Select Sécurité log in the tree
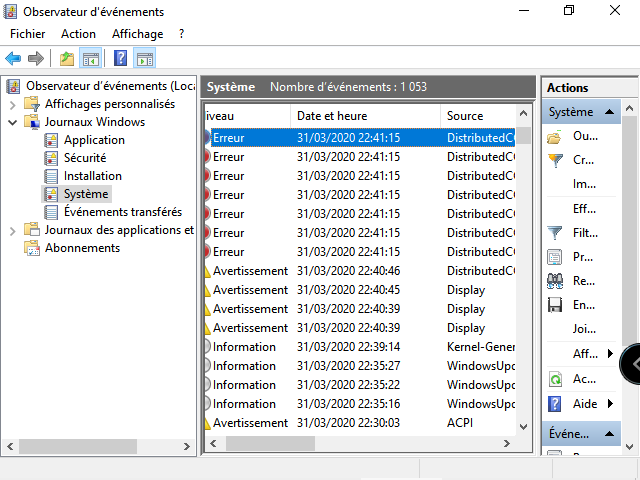Viewport: 640px width, 480px height. tap(85, 158)
